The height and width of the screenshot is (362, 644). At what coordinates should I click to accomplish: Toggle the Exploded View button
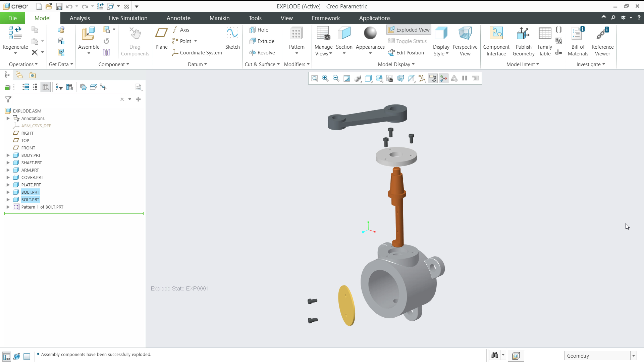409,30
